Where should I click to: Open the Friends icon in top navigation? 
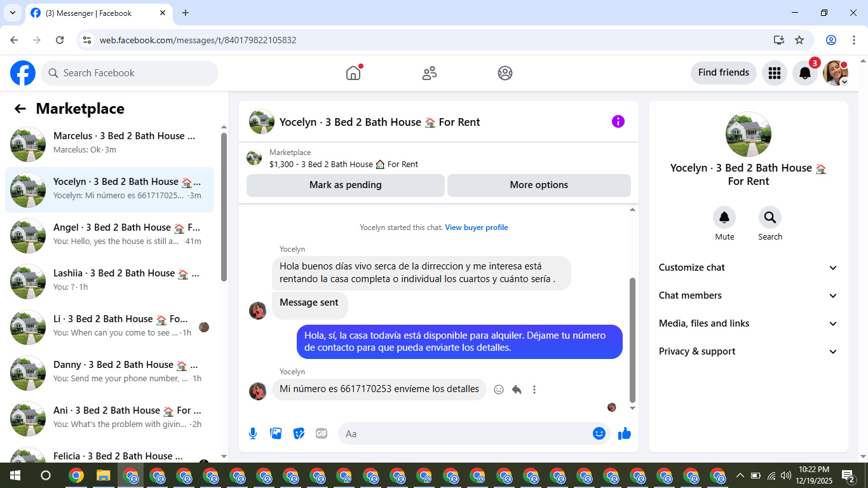(x=430, y=73)
